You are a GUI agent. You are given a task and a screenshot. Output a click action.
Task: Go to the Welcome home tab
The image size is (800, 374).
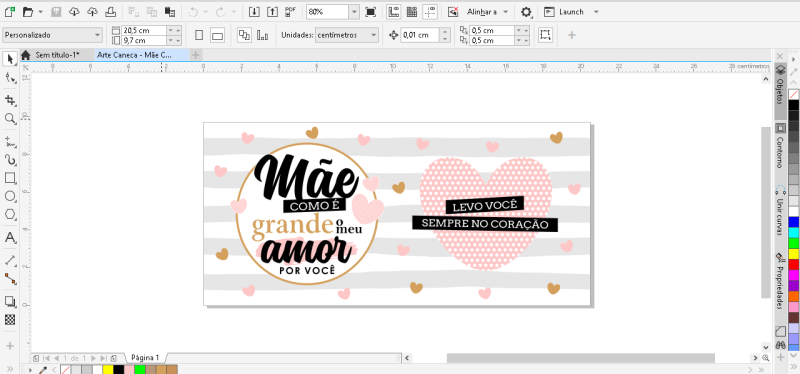pyautogui.click(x=26, y=55)
